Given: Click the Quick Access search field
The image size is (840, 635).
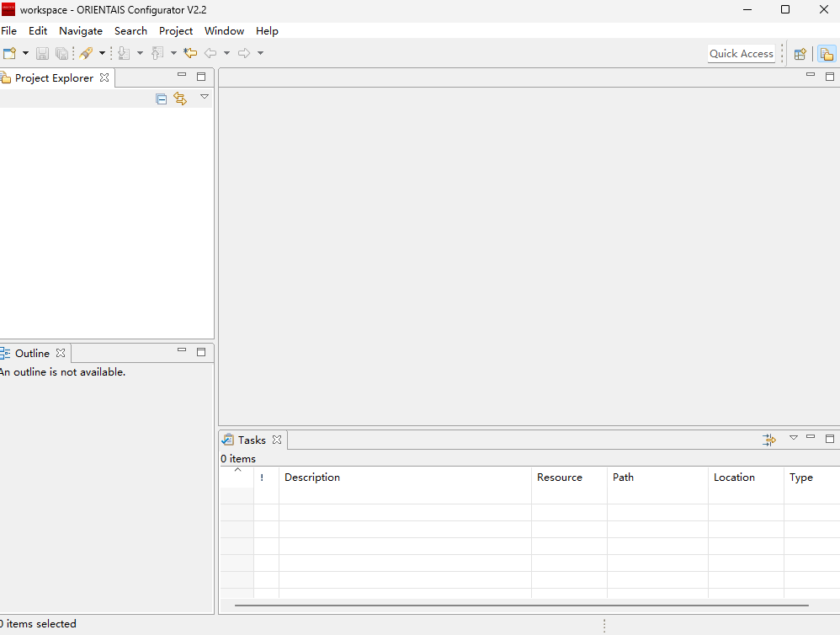Looking at the screenshot, I should point(741,54).
